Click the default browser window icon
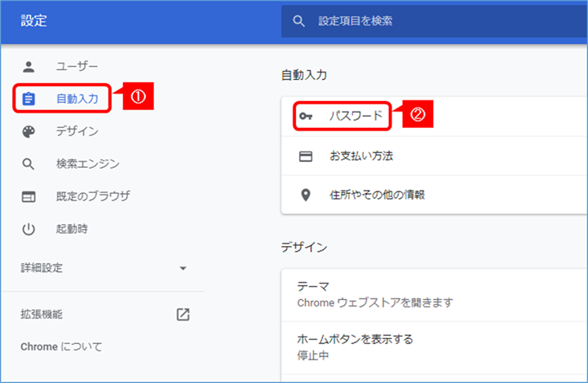Image resolution: width=588 pixels, height=383 pixels. pyautogui.click(x=29, y=196)
